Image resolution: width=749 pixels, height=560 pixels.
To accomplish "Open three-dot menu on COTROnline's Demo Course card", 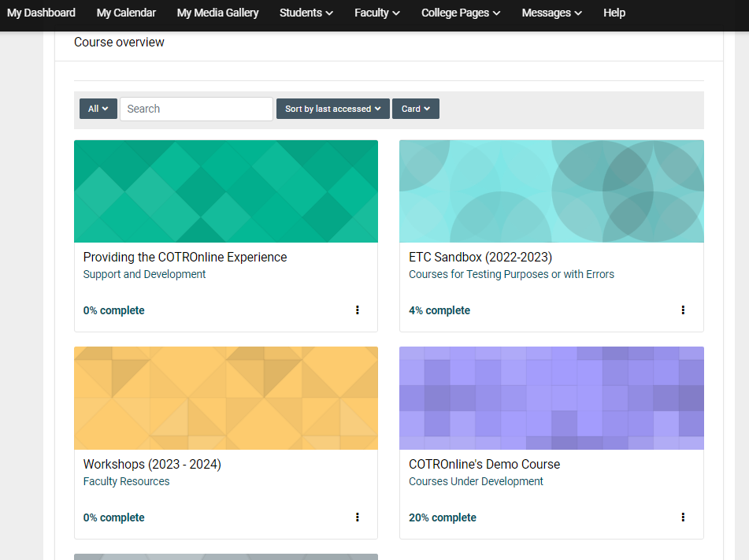I will coord(683,517).
